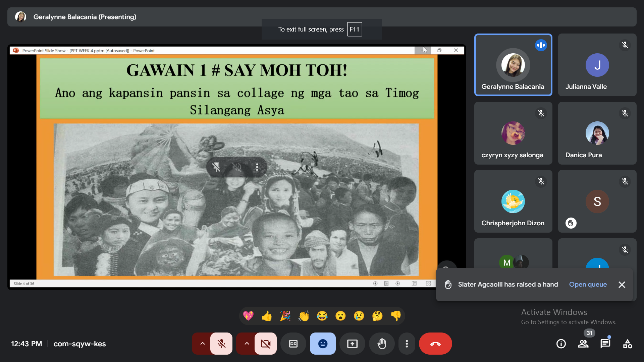The height and width of the screenshot is (362, 644).
Task: Click Julianna Valle's muted mic indicator
Action: click(625, 45)
